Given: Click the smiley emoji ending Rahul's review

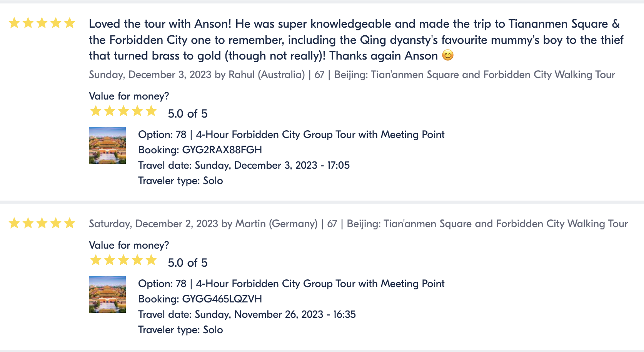Looking at the screenshot, I should click(x=448, y=55).
